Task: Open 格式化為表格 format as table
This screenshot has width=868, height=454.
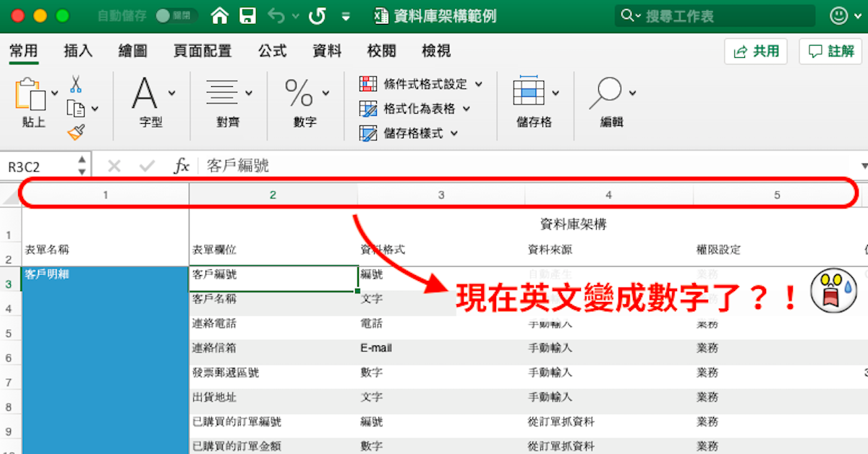Action: point(415,109)
